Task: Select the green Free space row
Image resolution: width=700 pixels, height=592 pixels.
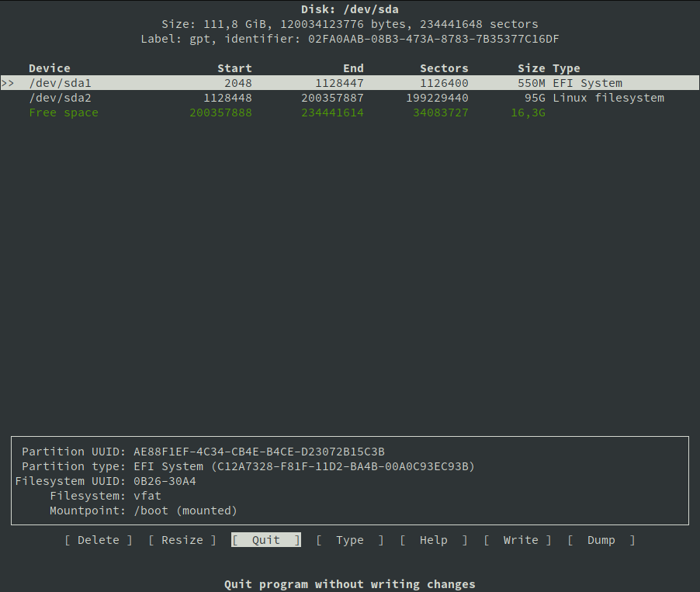Action: click(64, 113)
